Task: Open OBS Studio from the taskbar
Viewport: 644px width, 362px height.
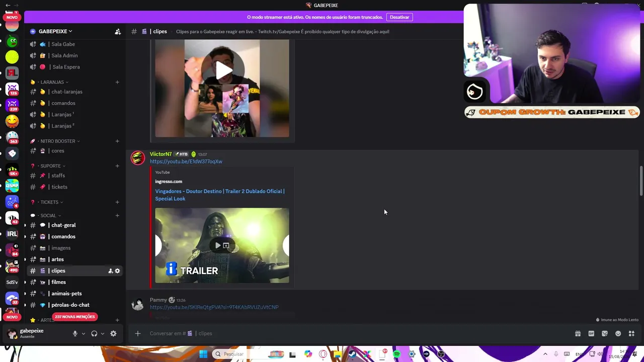Action: 441,354
